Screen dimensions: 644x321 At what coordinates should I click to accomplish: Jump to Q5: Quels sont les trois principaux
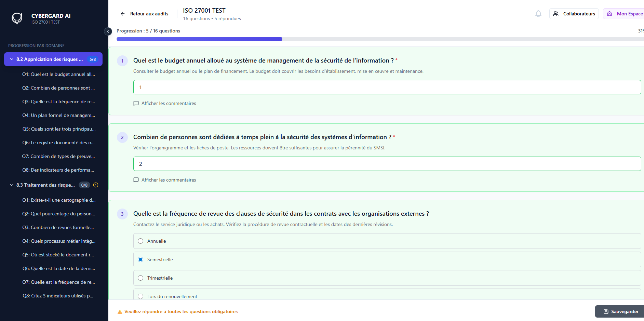pos(58,129)
